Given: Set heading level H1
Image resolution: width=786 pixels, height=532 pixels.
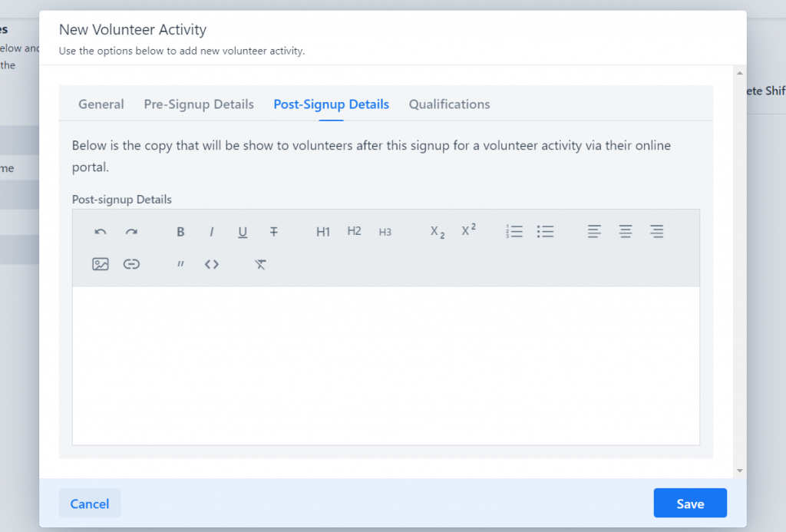Looking at the screenshot, I should tap(323, 232).
